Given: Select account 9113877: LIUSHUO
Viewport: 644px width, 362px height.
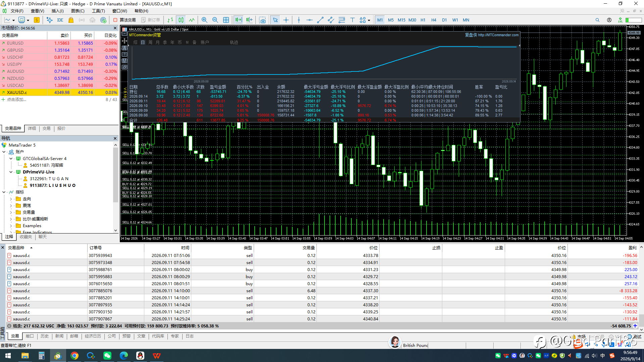Looking at the screenshot, I should point(52,186).
